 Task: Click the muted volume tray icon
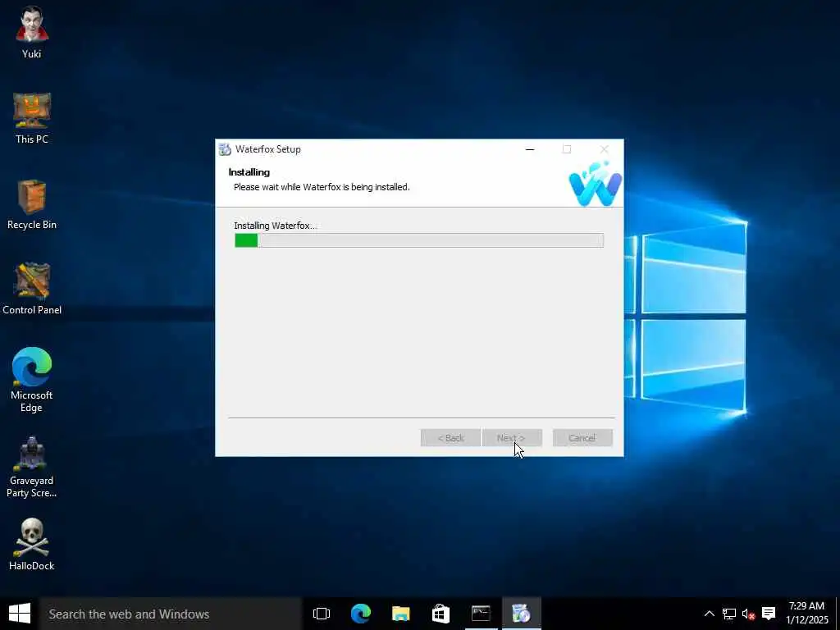(x=748, y=614)
